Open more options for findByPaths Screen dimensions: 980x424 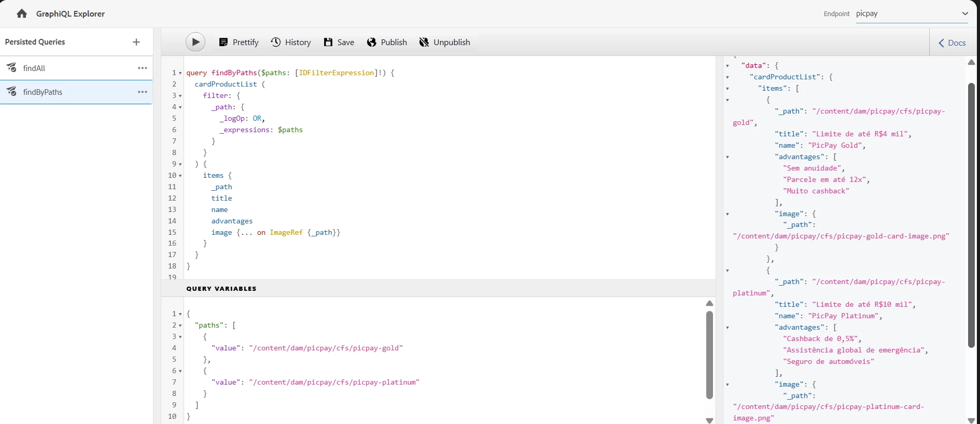[x=143, y=92]
